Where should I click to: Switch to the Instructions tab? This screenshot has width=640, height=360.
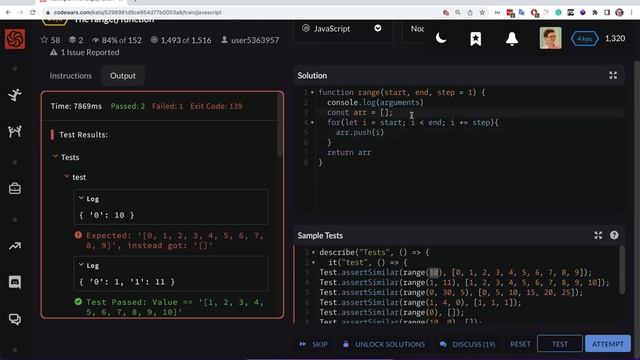pyautogui.click(x=71, y=76)
